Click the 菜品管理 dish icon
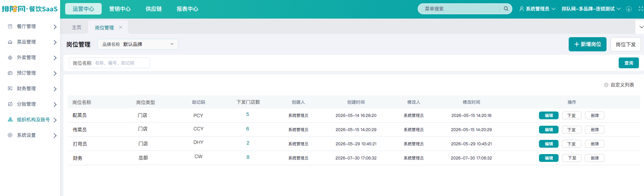 click(10, 42)
